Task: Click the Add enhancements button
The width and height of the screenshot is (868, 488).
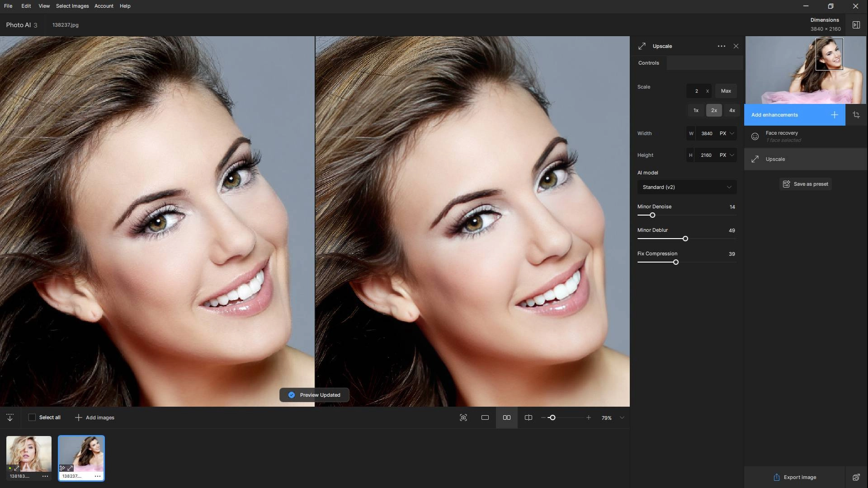Action: pyautogui.click(x=794, y=115)
